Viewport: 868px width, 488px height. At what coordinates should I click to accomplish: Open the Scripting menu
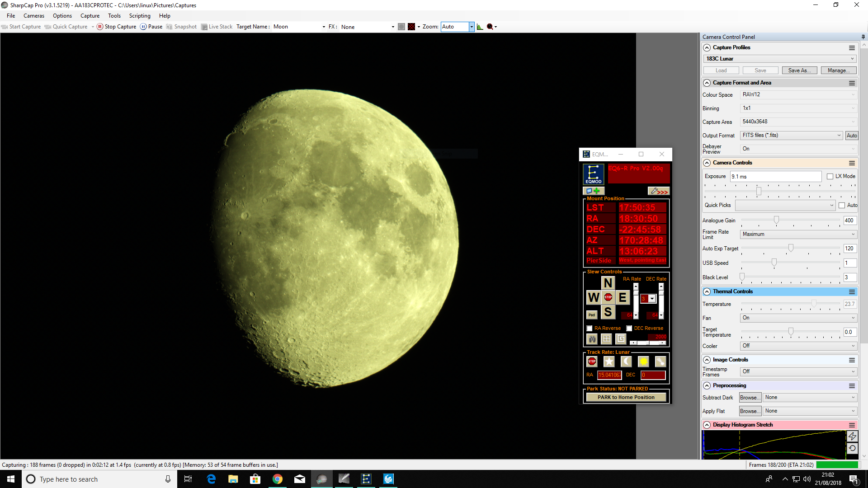tap(140, 16)
